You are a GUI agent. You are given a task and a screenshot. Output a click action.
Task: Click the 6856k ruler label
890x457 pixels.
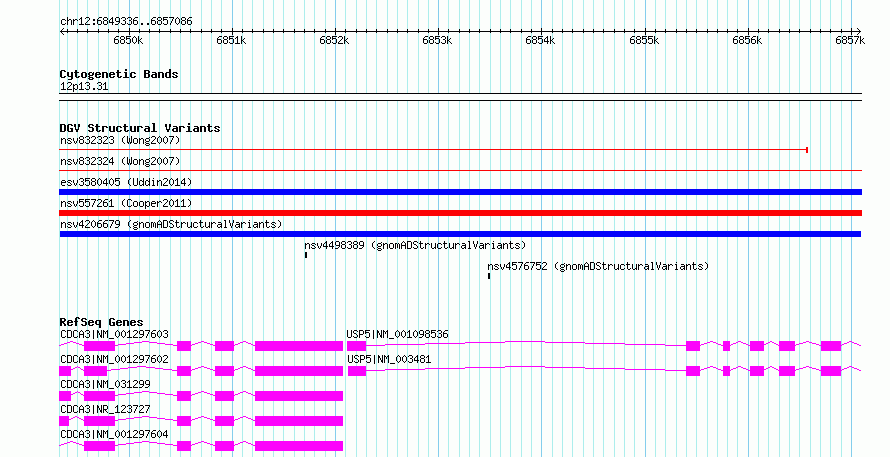point(747,40)
